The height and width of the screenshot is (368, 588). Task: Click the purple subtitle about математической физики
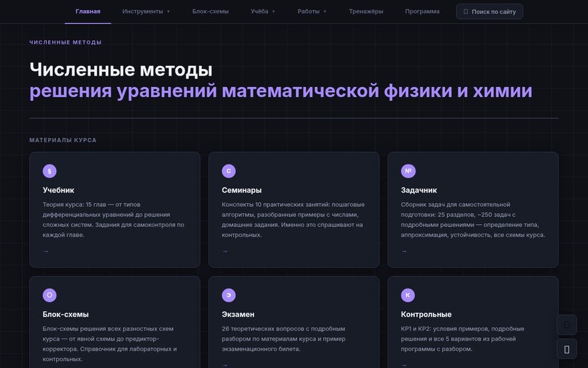[x=281, y=91]
